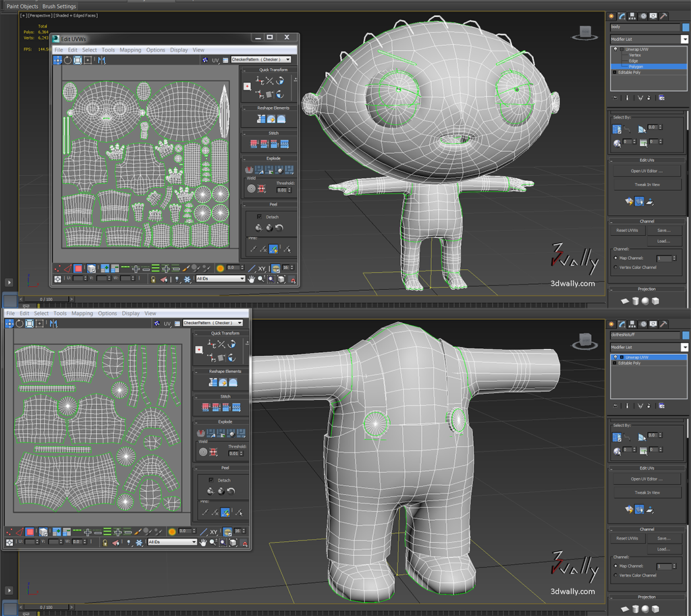Open Modifier List dropdown in bottom command panel

click(648, 347)
